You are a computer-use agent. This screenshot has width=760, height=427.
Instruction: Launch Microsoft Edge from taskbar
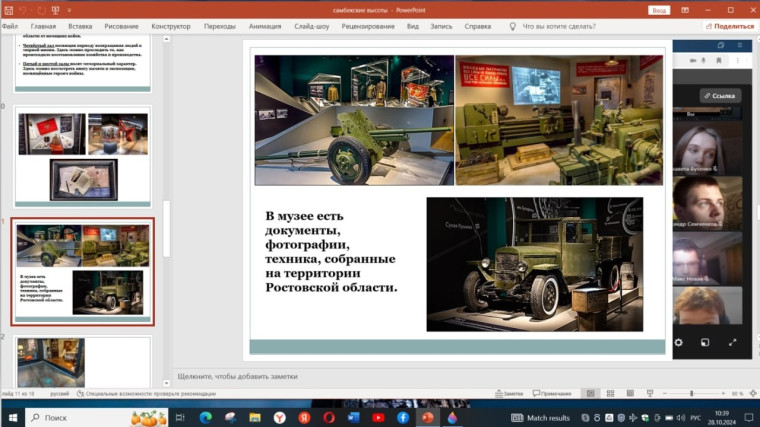tap(206, 417)
